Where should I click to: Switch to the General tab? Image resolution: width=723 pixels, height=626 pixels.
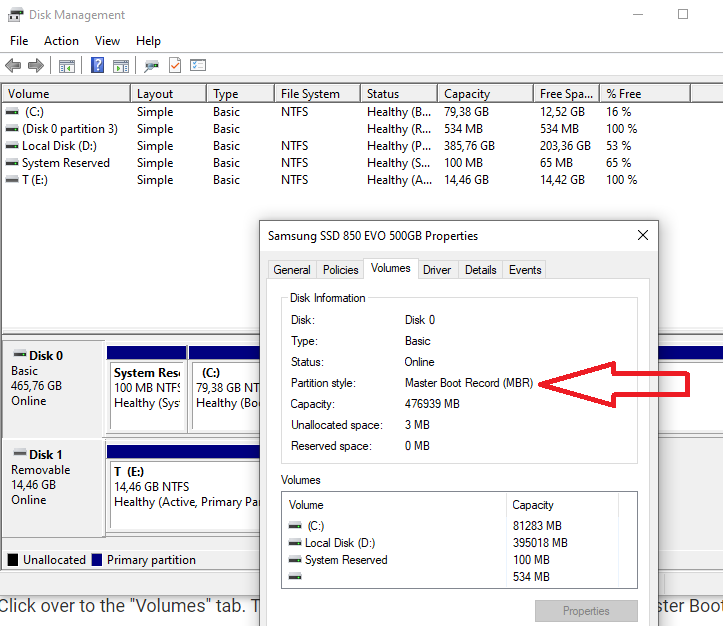(x=292, y=270)
